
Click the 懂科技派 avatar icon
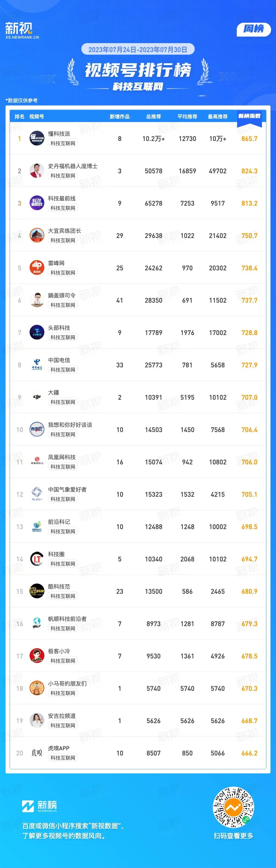coord(37,138)
